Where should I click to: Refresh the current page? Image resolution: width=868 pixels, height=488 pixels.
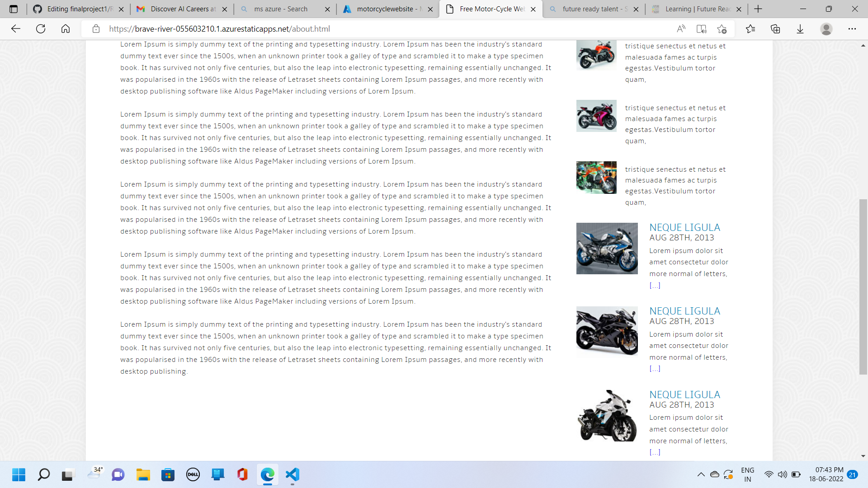coord(41,28)
